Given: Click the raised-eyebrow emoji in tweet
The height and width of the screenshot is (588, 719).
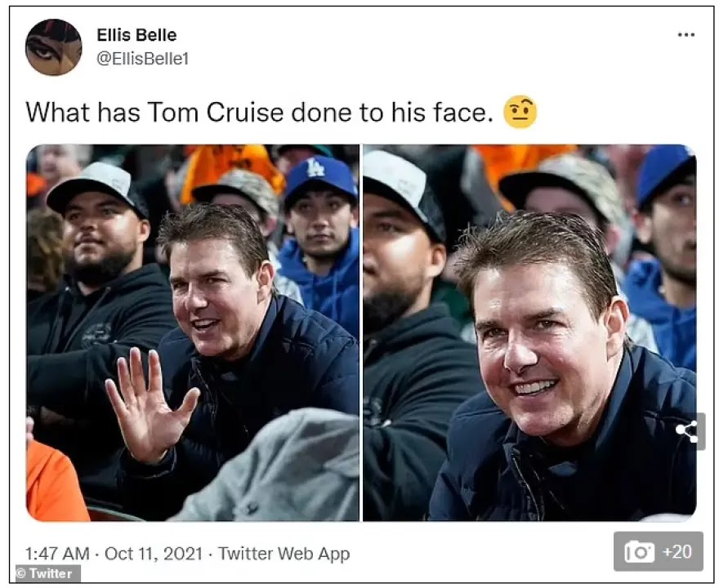Looking at the screenshot, I should (520, 113).
